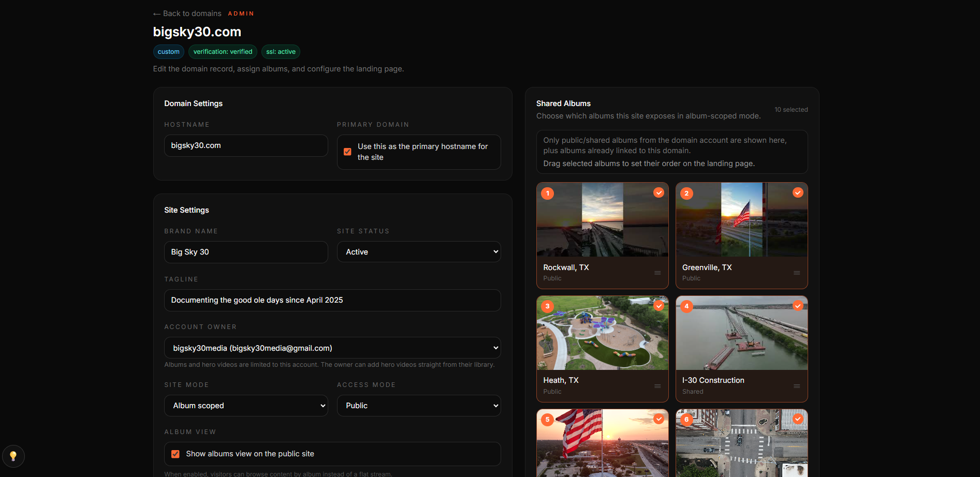The image size is (980, 477).
Task: Click the 'Greenville, TX' album title
Action: 707,267
